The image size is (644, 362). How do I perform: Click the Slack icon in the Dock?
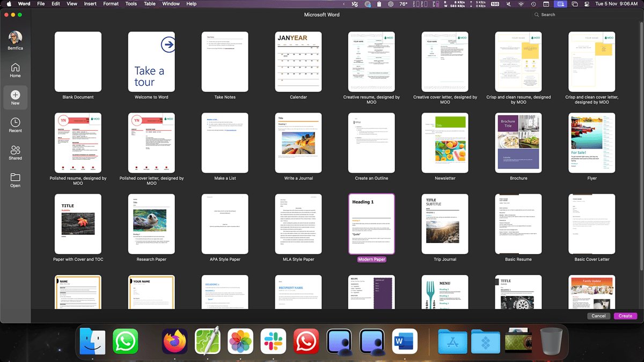(x=273, y=341)
